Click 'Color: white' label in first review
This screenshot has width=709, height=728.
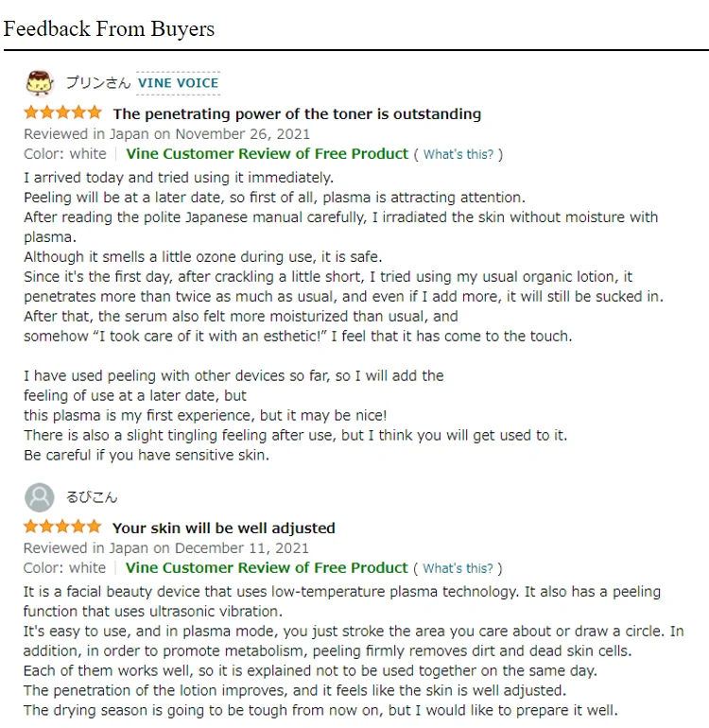[x=64, y=154]
